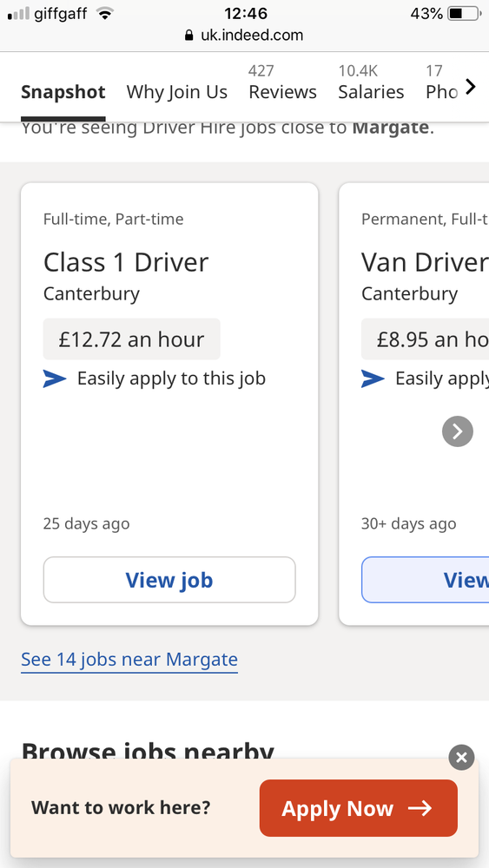Click View job on Van Driver card
489x868 pixels.
tap(426, 580)
